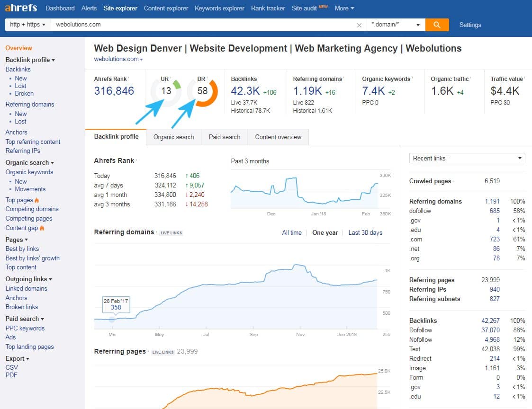
Task: Select Site explorer in the top menu
Action: 120,8
